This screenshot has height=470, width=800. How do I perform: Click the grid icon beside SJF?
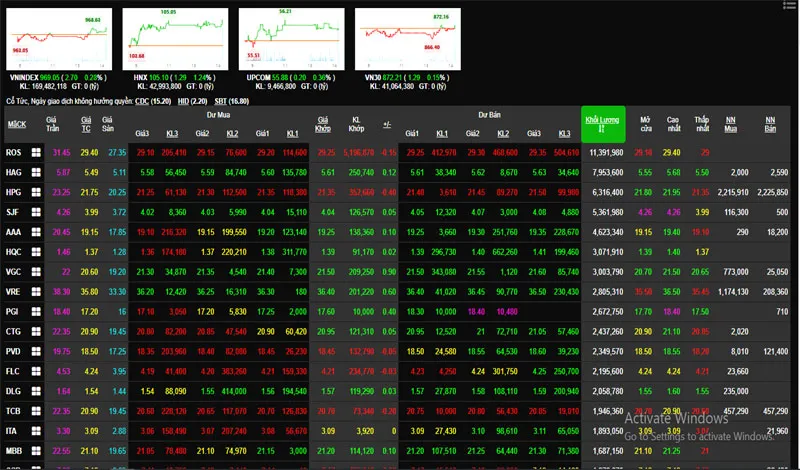36,212
